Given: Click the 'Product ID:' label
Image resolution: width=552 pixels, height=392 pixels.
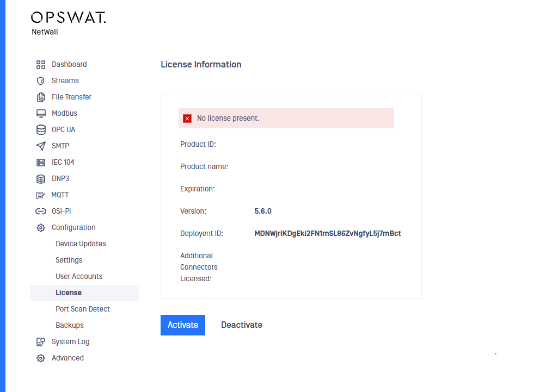Looking at the screenshot, I should point(198,144).
